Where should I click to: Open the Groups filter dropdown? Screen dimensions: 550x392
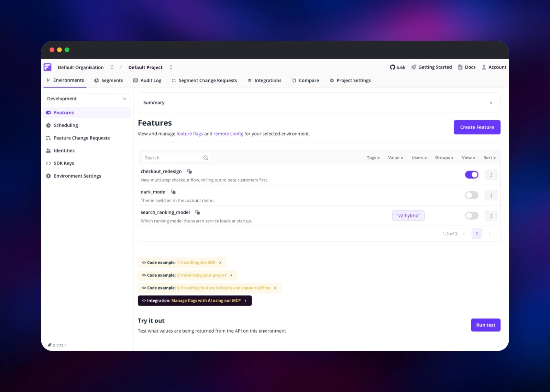(x=444, y=158)
